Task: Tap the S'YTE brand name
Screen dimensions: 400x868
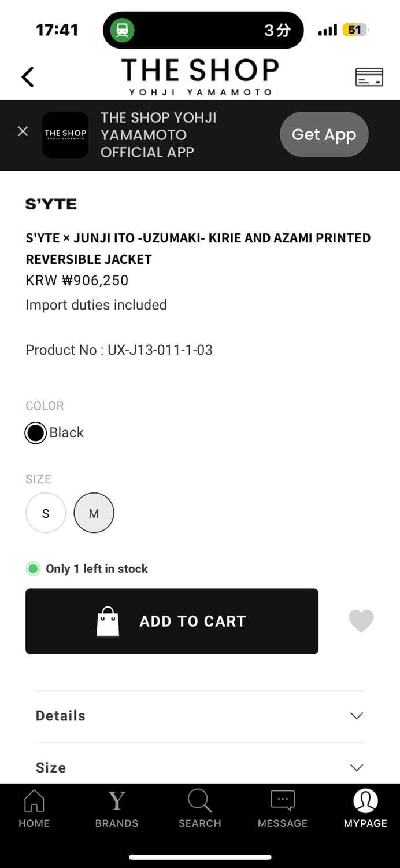Action: pos(51,204)
